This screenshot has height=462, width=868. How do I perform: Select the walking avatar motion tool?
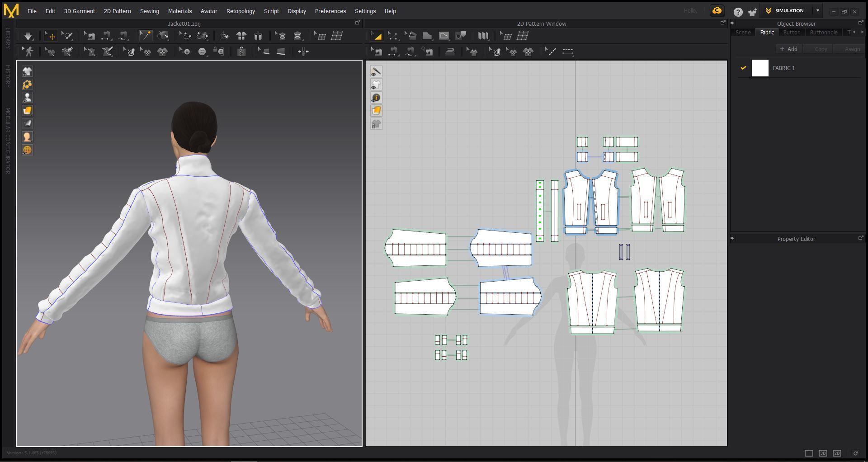tap(28, 52)
